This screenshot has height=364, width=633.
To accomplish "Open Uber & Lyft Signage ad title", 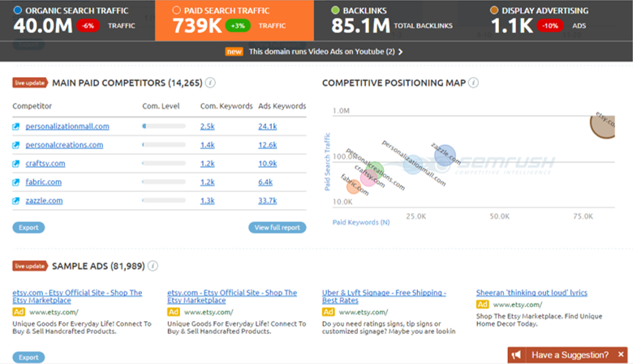I will coord(384,296).
